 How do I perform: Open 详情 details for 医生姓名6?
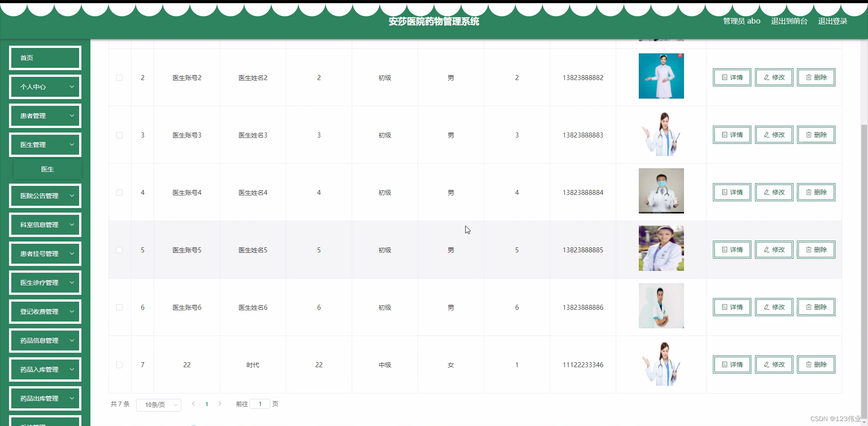[x=731, y=307]
